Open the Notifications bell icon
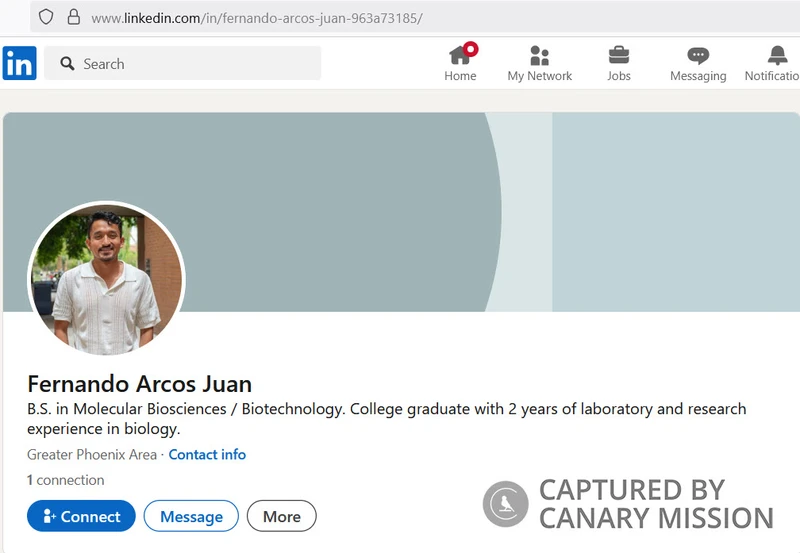 (777, 55)
